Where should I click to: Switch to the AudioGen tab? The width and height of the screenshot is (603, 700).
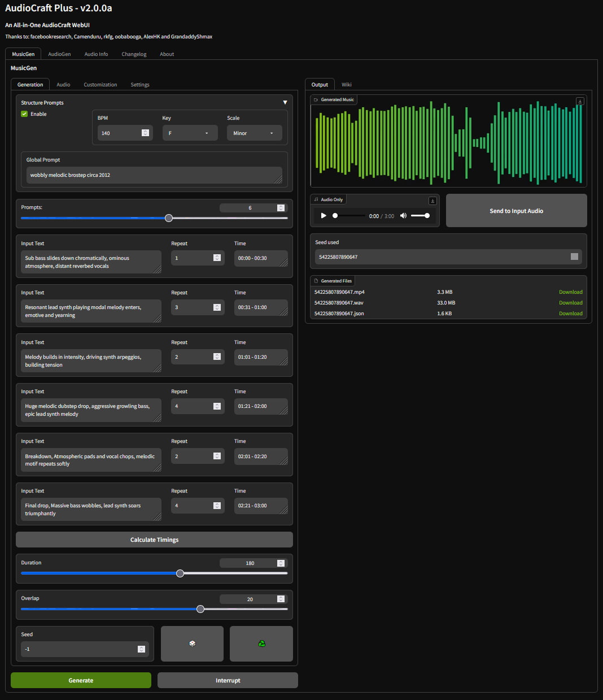pos(59,54)
